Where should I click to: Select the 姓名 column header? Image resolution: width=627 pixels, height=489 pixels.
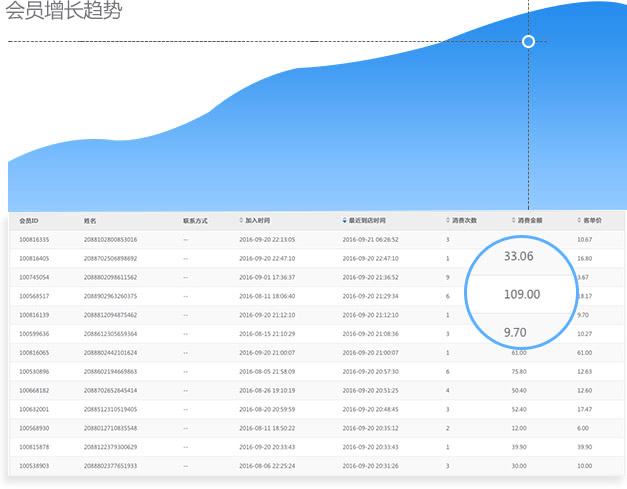pyautogui.click(x=90, y=220)
